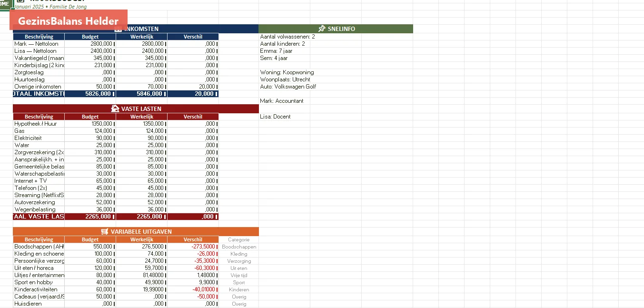
Task: Select the 70,000 Werkelijk cell for Overige inkomsten
Action: [x=141, y=87]
